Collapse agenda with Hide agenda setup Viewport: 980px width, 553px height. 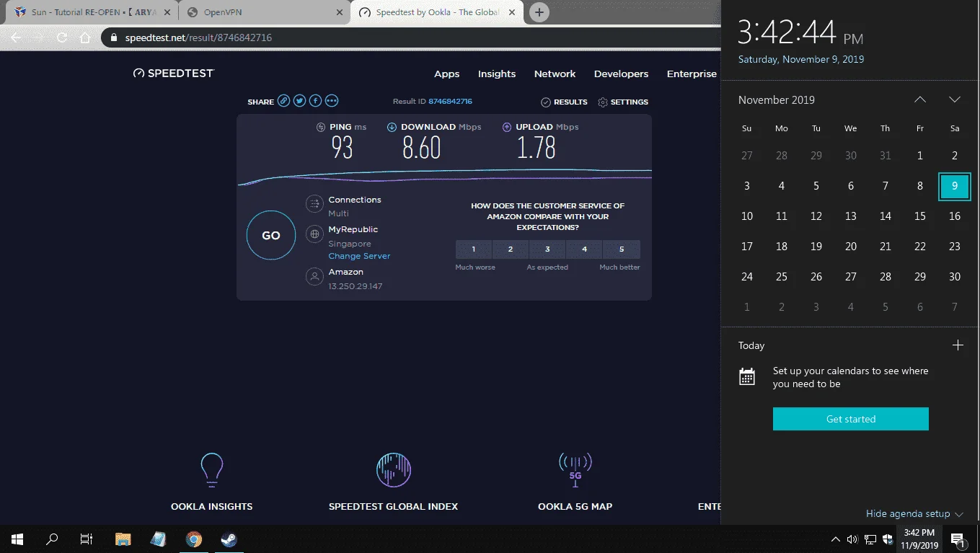tap(914, 514)
